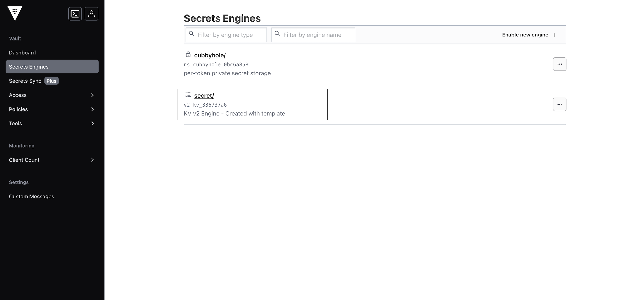This screenshot has width=644, height=300.
Task: Click the secret engine list icon
Action: pos(188,95)
